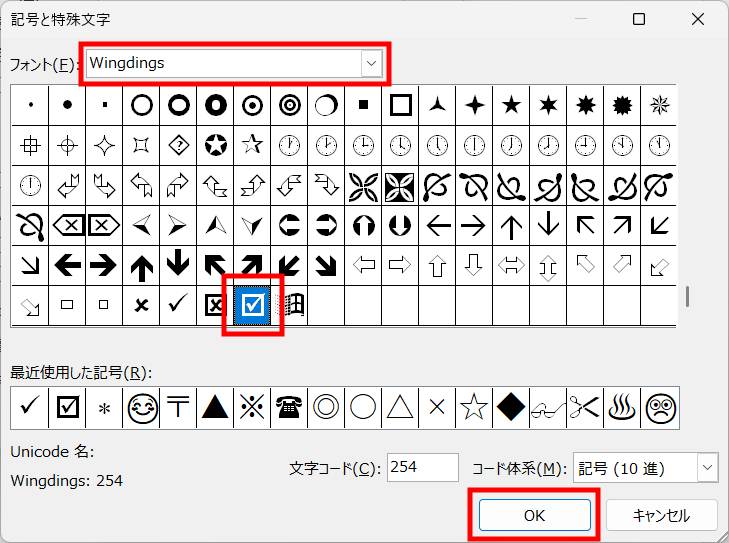The width and height of the screenshot is (729, 543).
Task: Pick the solid black triangle in recent symbols
Action: pos(215,408)
